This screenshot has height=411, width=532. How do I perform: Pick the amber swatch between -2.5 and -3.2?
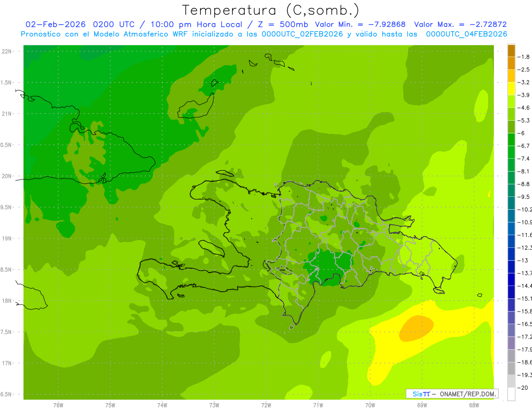[x=511, y=76]
